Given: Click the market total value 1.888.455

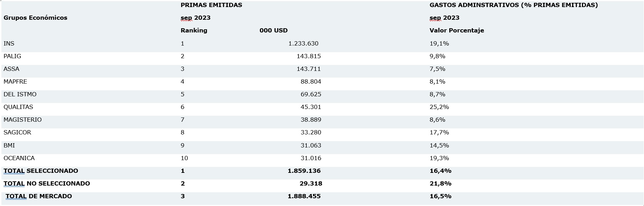Looking at the screenshot, I should click(x=304, y=196).
